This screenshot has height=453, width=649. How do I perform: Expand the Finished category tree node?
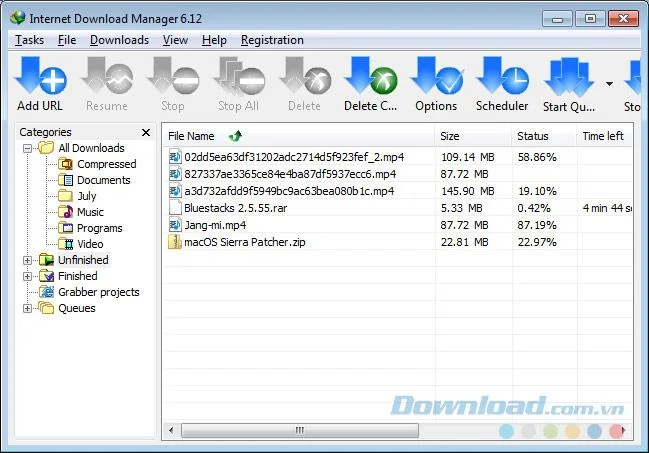(27, 276)
